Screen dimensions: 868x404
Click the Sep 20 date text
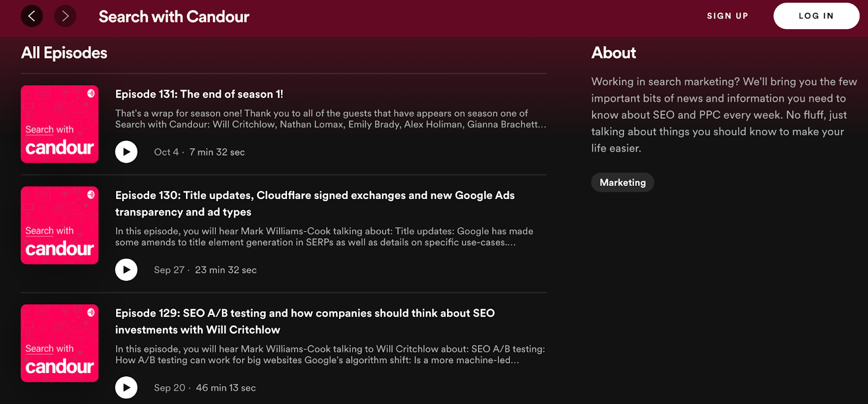(169, 388)
